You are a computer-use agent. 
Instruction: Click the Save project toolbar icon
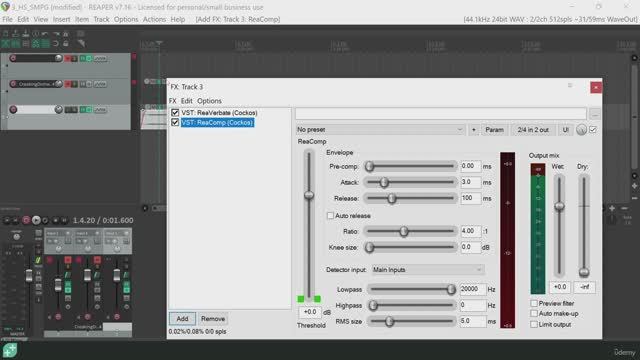(x=25, y=34)
